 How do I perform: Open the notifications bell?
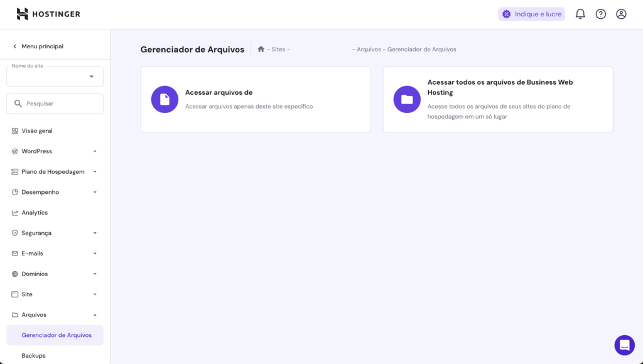tap(580, 13)
